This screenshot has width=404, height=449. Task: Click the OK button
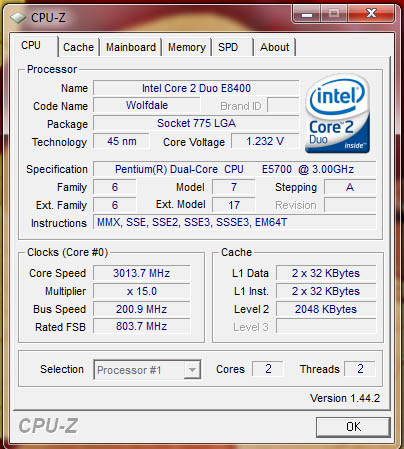(x=353, y=427)
